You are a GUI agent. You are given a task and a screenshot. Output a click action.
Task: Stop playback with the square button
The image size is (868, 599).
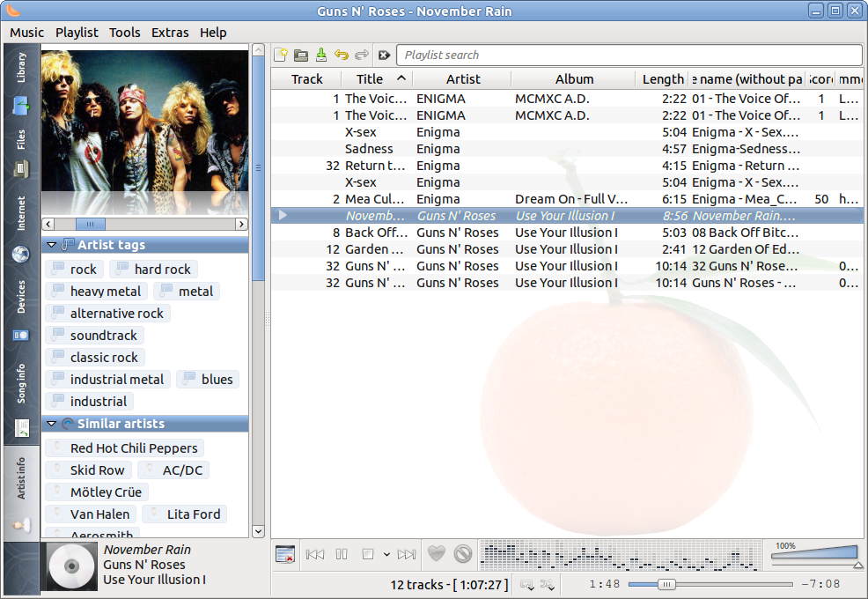368,554
